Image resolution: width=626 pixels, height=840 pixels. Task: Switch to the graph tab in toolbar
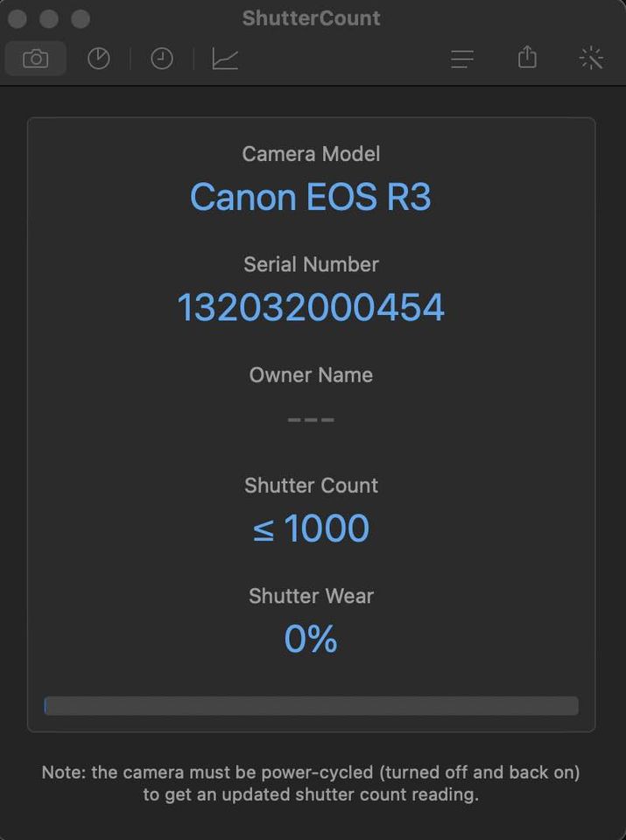pos(224,59)
